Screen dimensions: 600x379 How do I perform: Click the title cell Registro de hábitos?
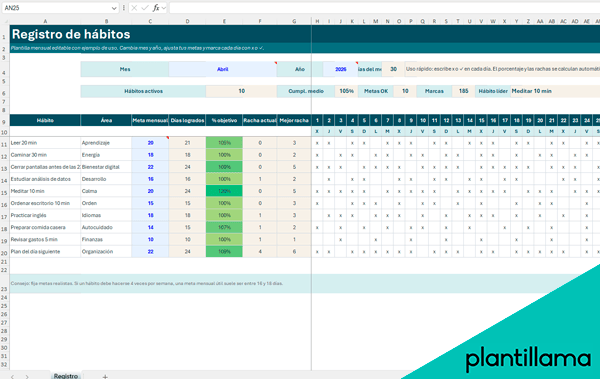pos(71,34)
